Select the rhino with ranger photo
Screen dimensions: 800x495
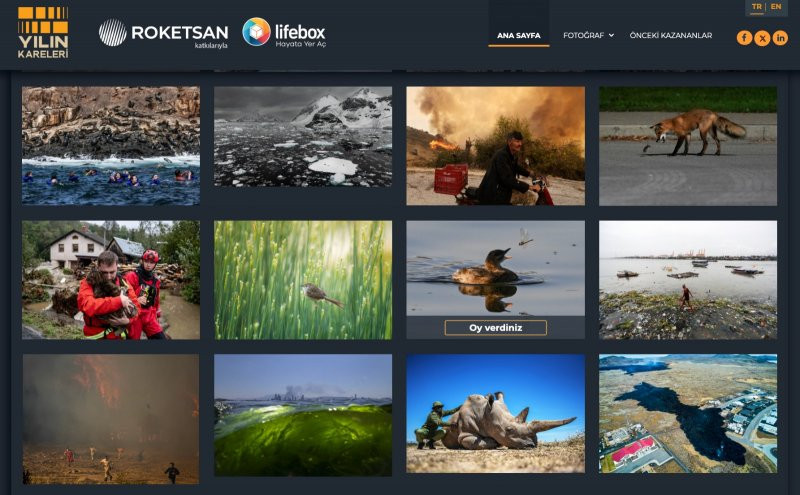495,414
